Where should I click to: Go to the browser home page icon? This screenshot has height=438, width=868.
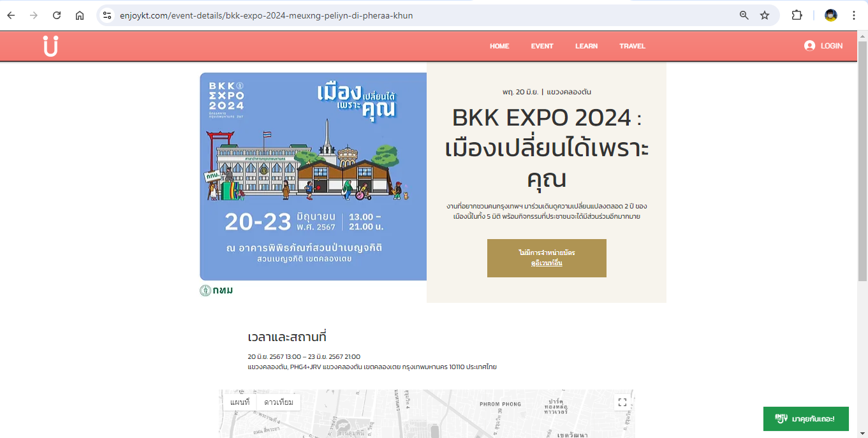point(80,15)
